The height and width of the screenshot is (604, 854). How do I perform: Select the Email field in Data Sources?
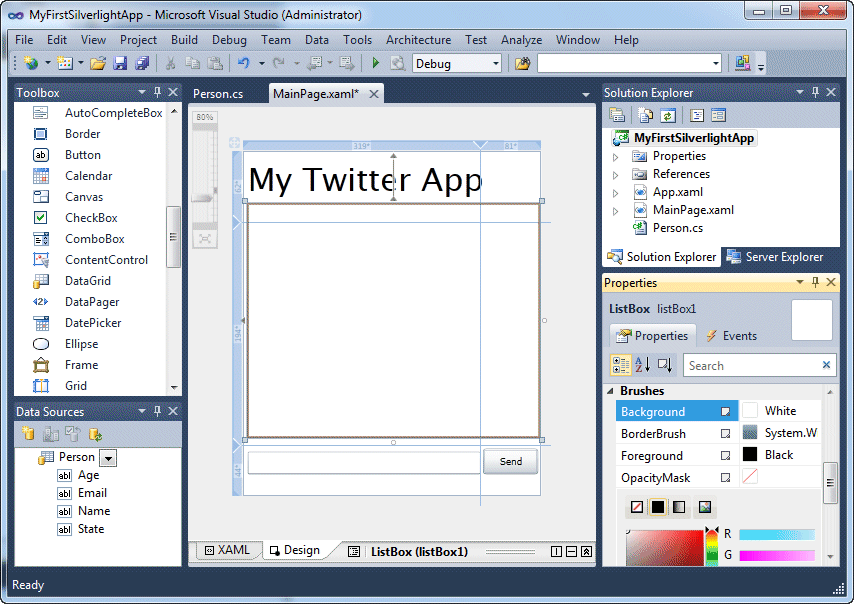92,493
